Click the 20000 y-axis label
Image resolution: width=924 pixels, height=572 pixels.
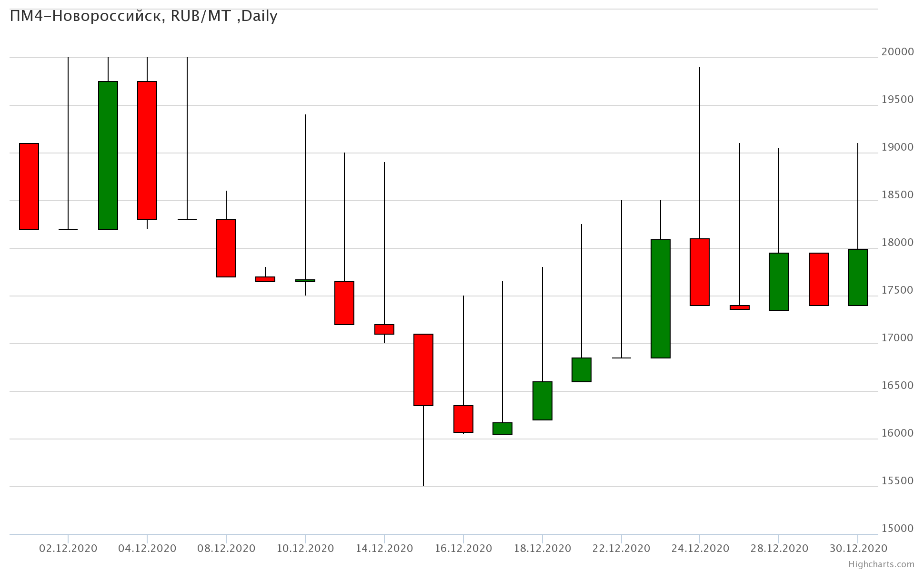(897, 52)
